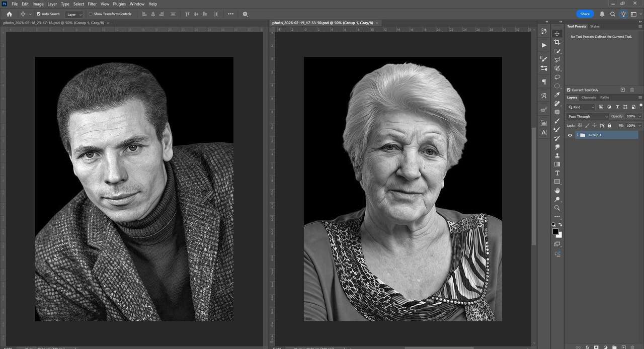Open the Pass Through blend mode dropdown
Screen dimensions: 644x349
588,116
